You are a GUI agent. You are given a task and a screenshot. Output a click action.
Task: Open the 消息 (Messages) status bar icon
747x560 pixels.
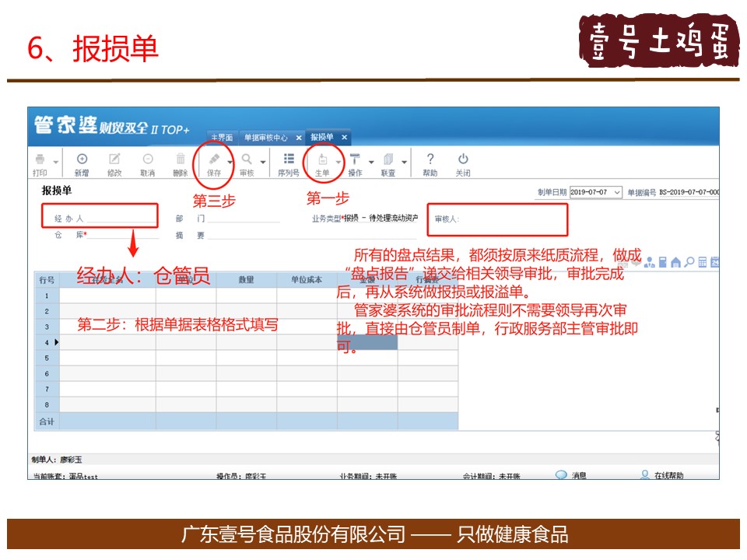tap(562, 474)
